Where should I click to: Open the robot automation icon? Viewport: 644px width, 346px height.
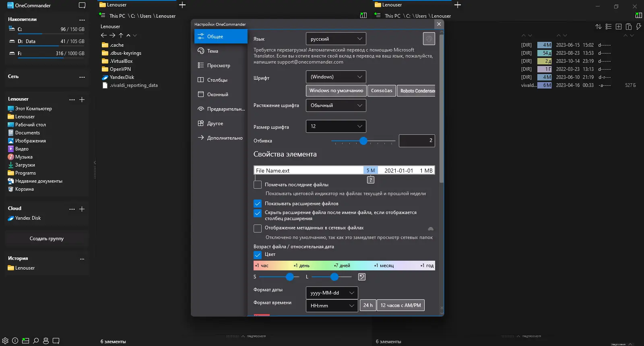[46, 340]
